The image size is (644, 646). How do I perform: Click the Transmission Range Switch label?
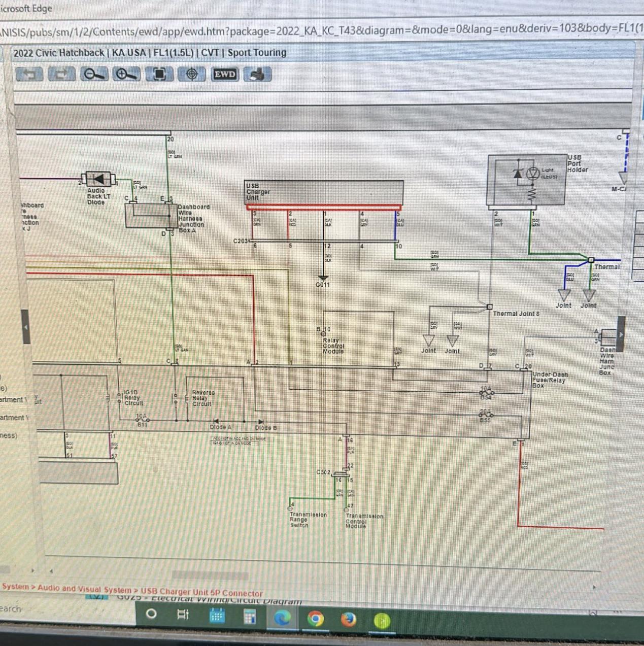(308, 520)
